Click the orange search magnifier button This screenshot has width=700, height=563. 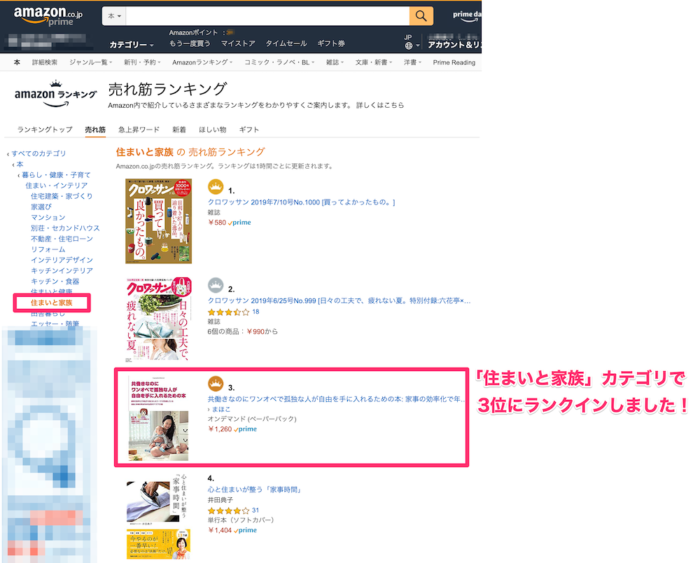(x=421, y=16)
